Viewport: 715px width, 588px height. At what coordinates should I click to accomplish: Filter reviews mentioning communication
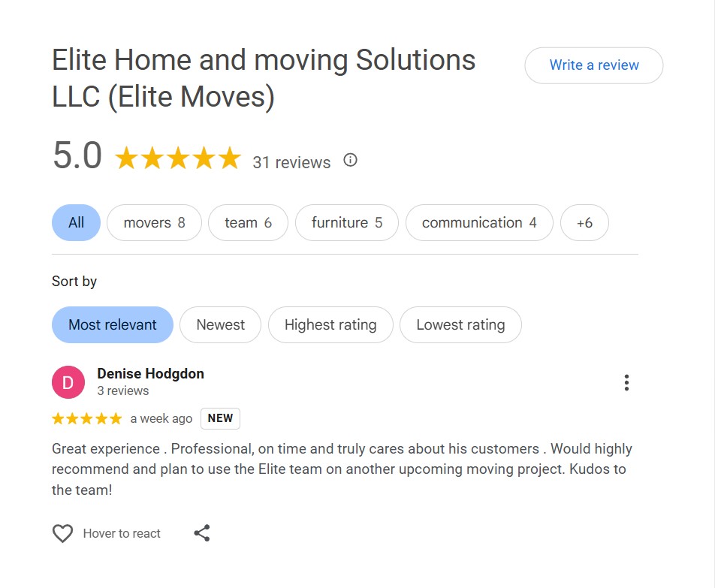click(x=479, y=223)
